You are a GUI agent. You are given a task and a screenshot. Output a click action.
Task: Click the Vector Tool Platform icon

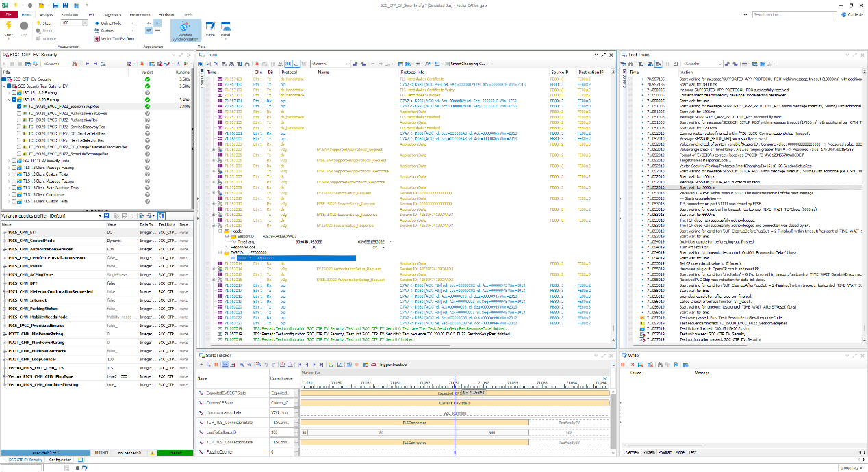click(x=97, y=38)
